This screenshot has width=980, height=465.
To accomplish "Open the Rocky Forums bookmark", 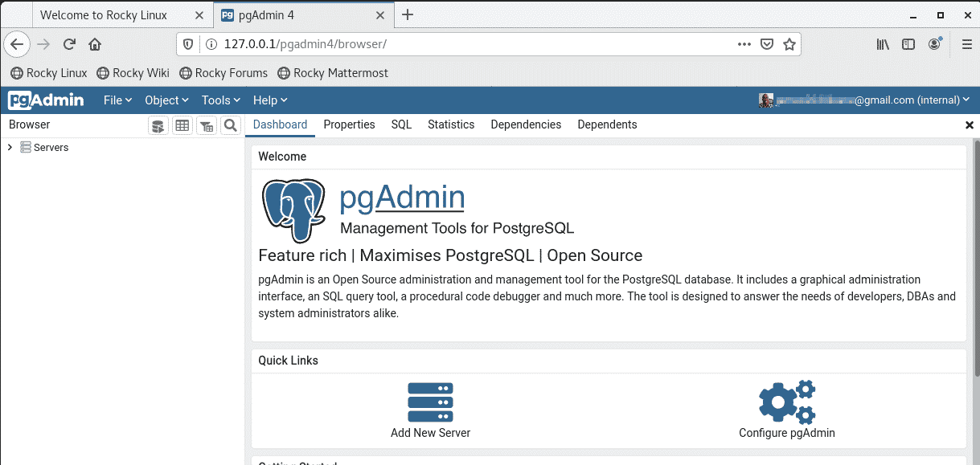I will coord(223,73).
